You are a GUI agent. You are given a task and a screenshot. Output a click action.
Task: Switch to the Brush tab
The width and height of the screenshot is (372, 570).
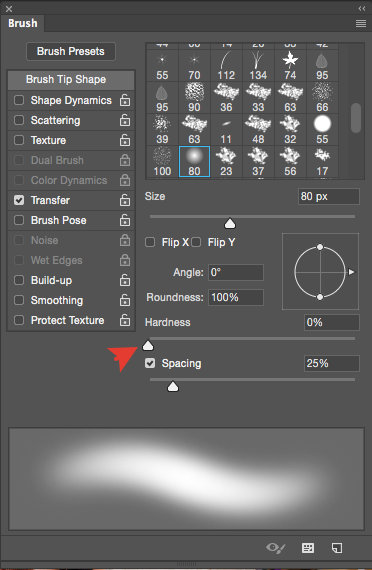click(x=23, y=23)
